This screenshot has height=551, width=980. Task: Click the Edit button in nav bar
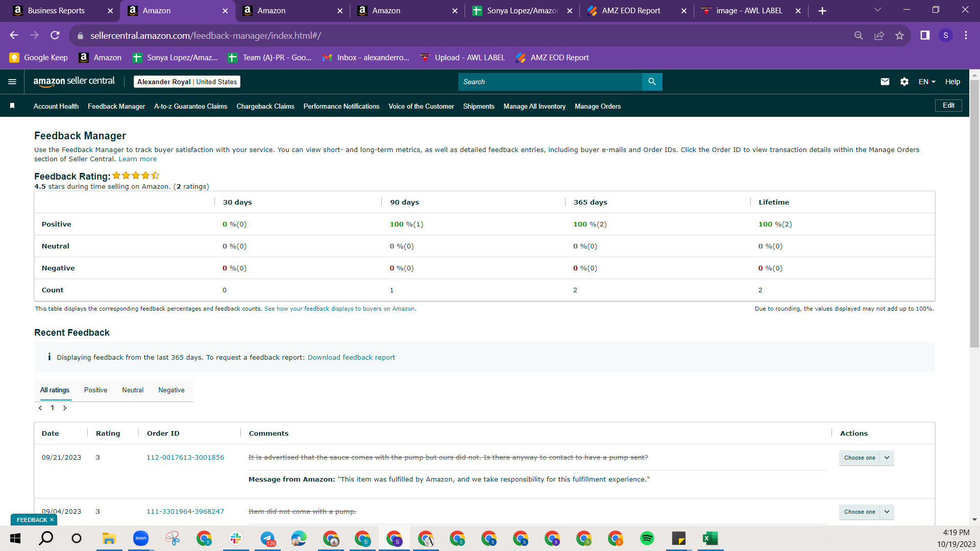[948, 106]
